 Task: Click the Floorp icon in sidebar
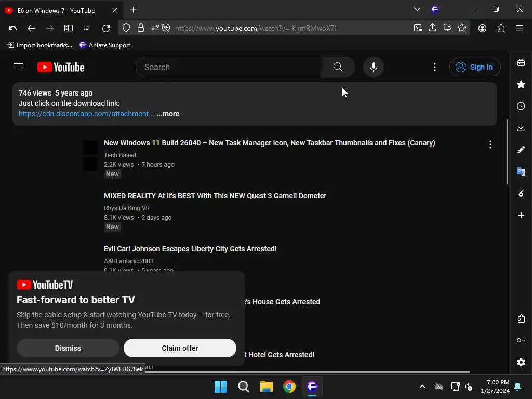pyautogui.click(x=521, y=193)
